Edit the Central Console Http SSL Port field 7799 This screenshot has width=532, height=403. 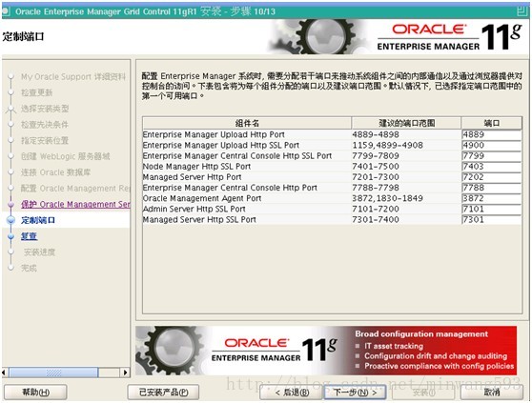click(491, 156)
